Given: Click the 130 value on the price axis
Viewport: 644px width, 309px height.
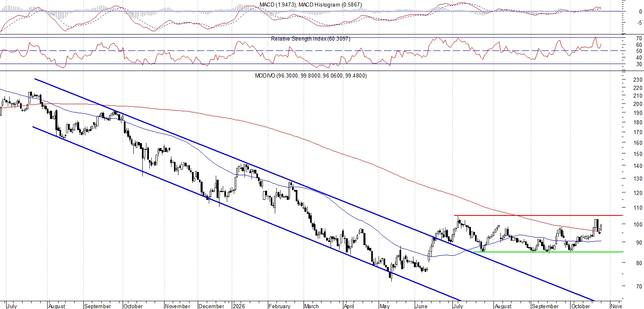Looking at the screenshot, I should point(638,179).
